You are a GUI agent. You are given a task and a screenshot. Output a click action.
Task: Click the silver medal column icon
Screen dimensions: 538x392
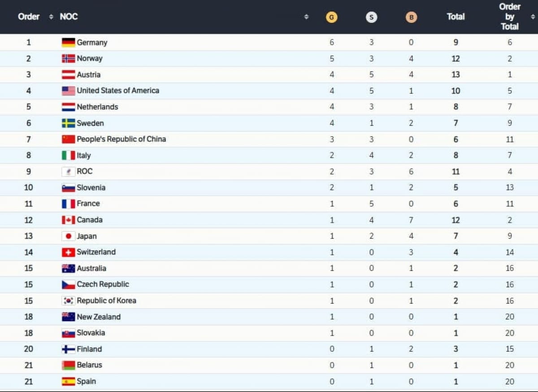click(371, 17)
